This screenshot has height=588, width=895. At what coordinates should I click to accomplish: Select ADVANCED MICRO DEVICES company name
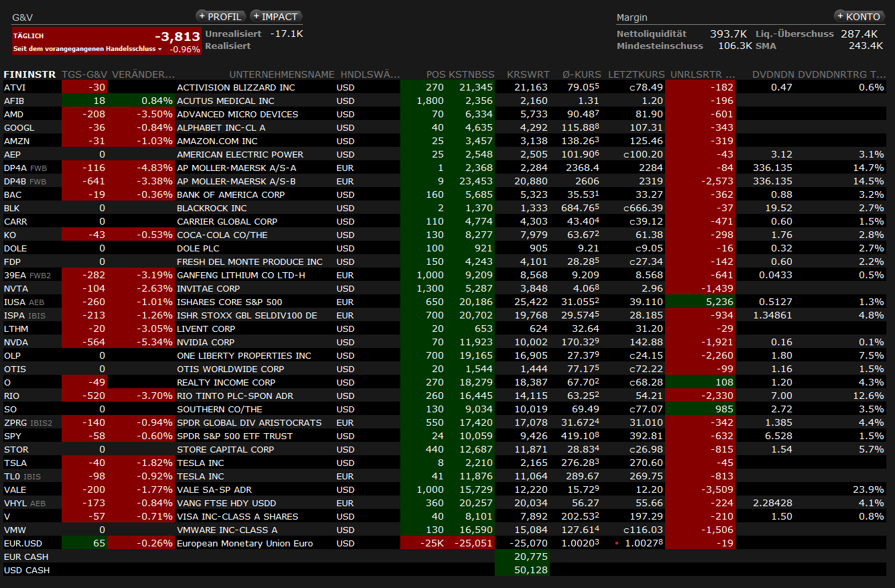[237, 114]
